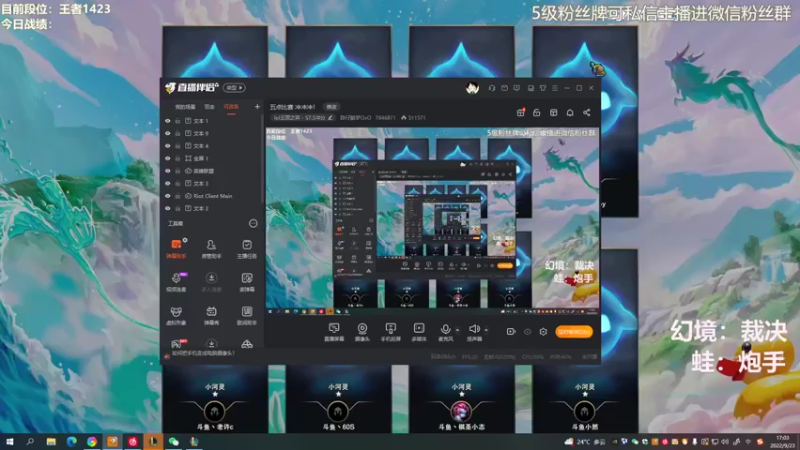Open the 房管助手 room manager tool
This screenshot has width=800, height=450.
click(x=211, y=248)
